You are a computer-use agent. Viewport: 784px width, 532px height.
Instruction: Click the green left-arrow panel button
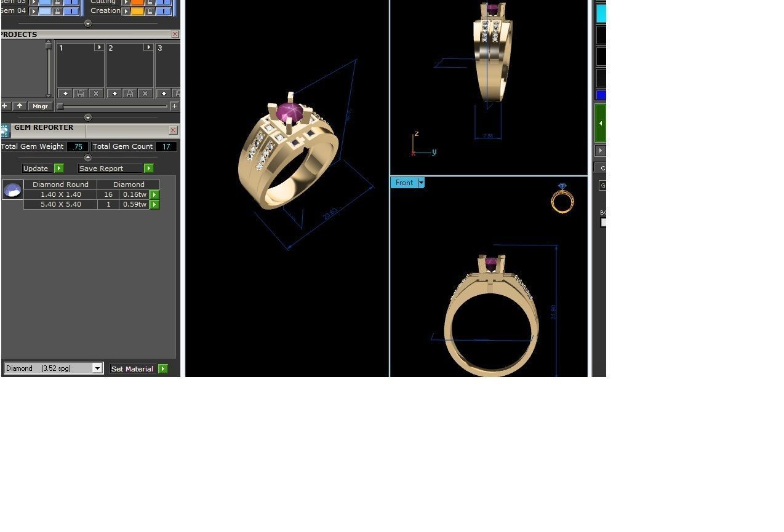pyautogui.click(x=601, y=123)
